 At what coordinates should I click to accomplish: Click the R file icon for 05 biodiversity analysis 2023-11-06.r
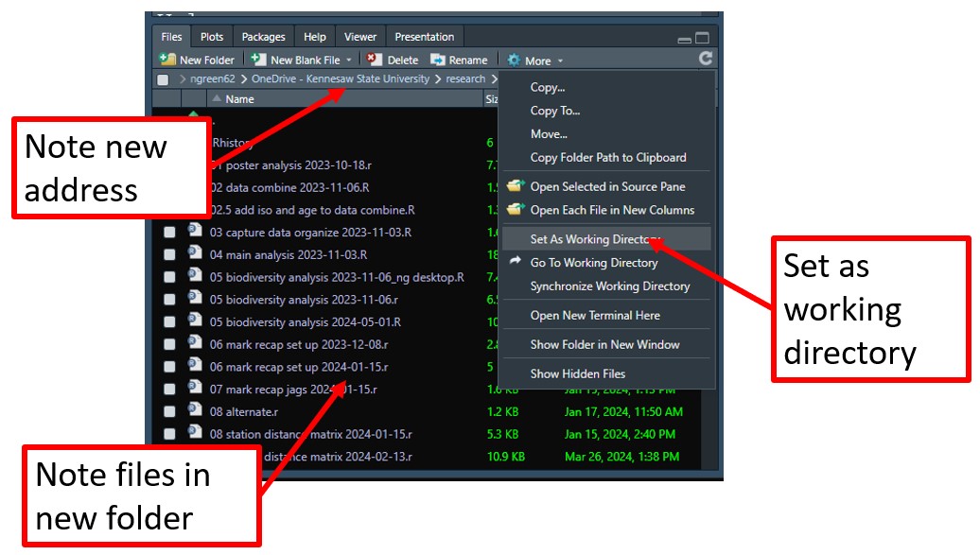(195, 298)
